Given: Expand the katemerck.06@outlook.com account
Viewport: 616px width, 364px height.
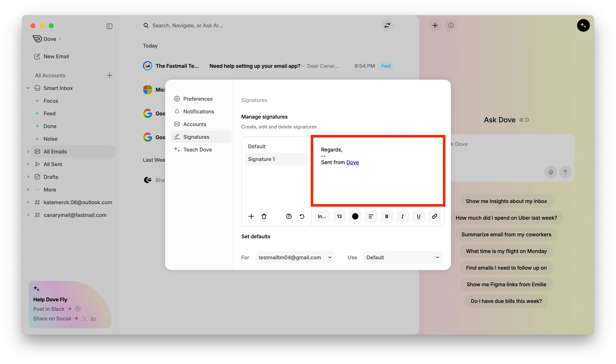Looking at the screenshot, I should 28,202.
